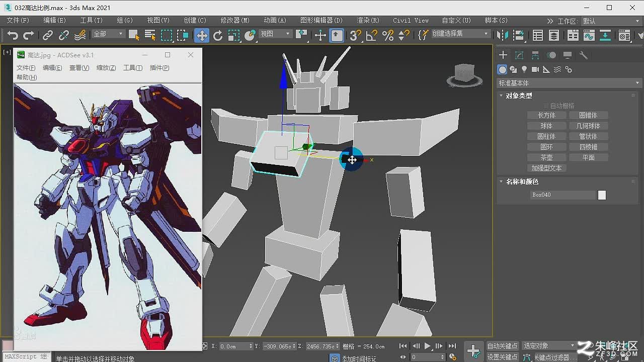This screenshot has height=362, width=644.
Task: Collapse the 对象类型 rollout
Action: tap(519, 96)
